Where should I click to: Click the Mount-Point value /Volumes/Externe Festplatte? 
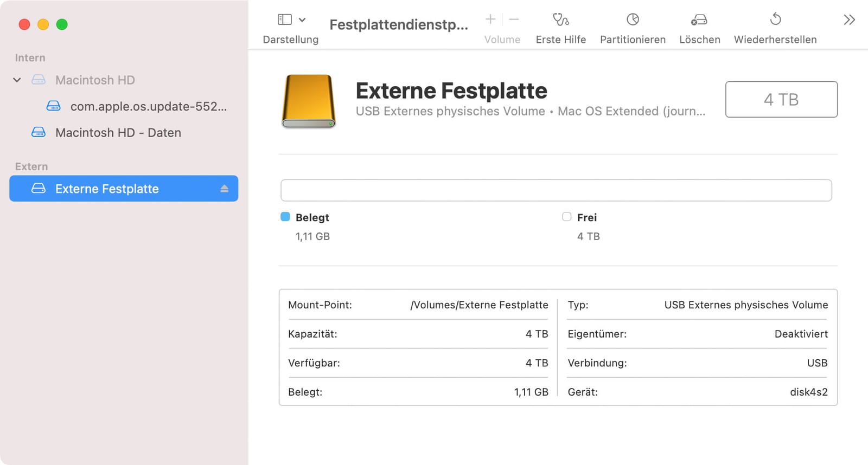pyautogui.click(x=479, y=305)
